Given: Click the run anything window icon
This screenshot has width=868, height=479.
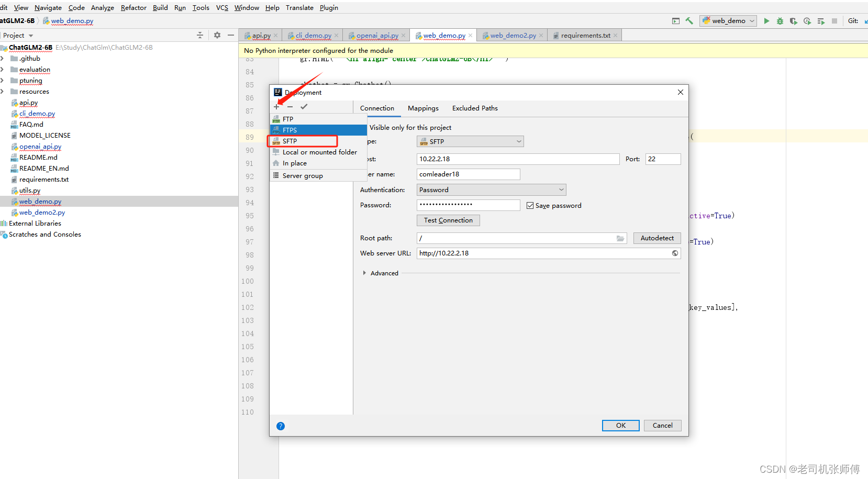Looking at the screenshot, I should pyautogui.click(x=676, y=21).
